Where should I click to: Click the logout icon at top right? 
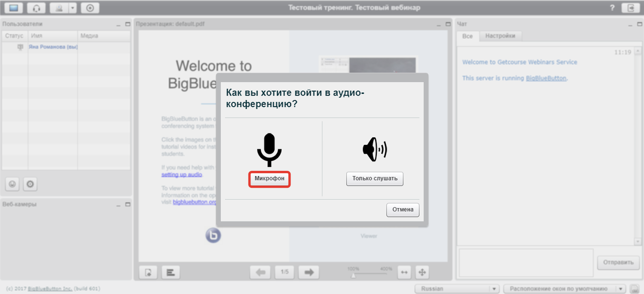(631, 8)
